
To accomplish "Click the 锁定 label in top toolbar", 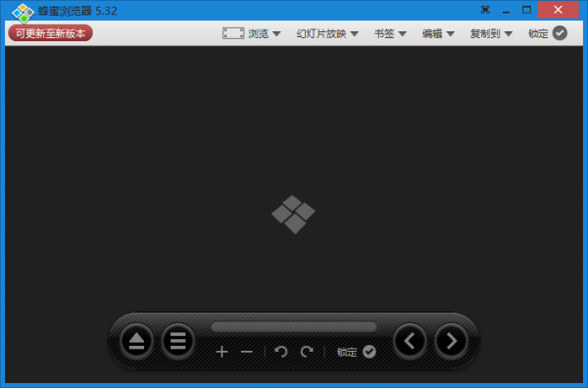I will coord(538,33).
